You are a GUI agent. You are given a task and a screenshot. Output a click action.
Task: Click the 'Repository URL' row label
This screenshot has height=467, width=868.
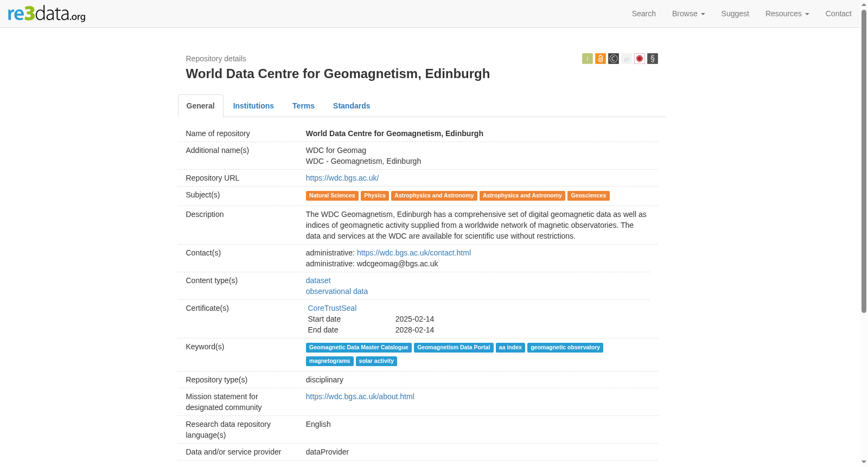tap(213, 178)
